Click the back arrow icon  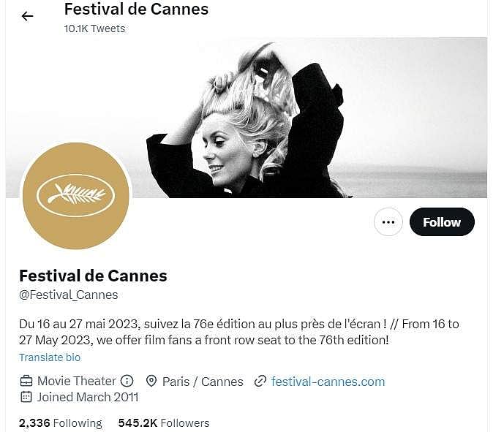tap(27, 16)
